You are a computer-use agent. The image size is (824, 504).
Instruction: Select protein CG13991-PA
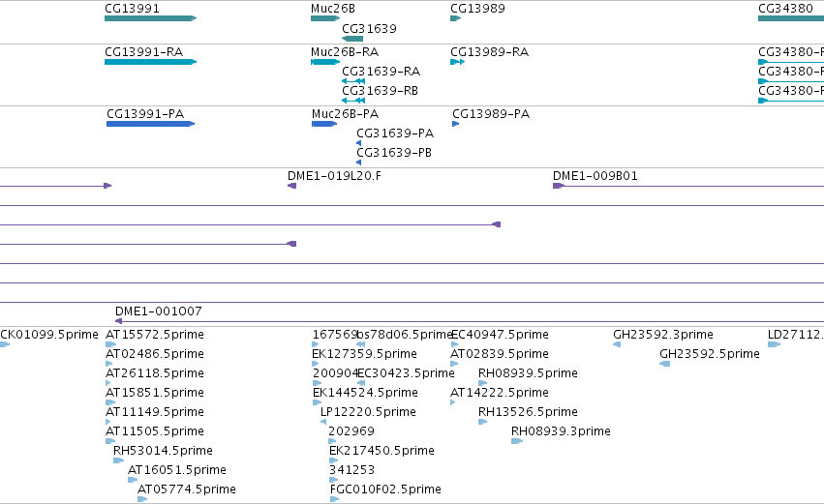click(150, 124)
